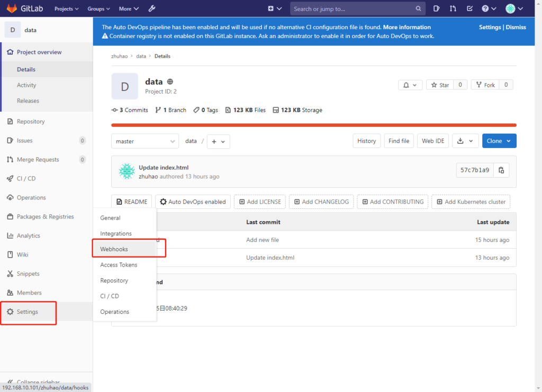
Task: Click Add CHANGELOG button
Action: [x=321, y=202]
